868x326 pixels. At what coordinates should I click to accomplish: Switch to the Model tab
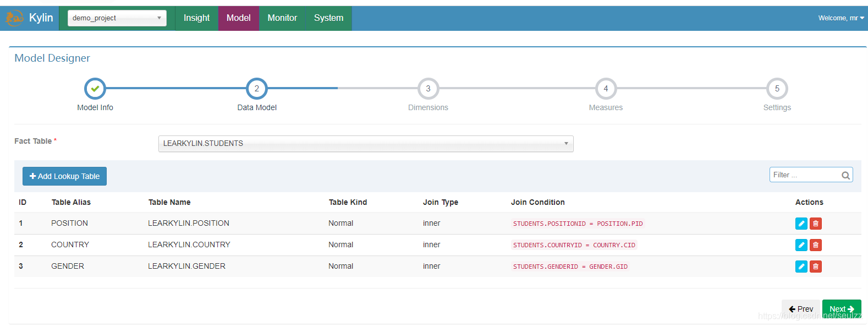[239, 18]
